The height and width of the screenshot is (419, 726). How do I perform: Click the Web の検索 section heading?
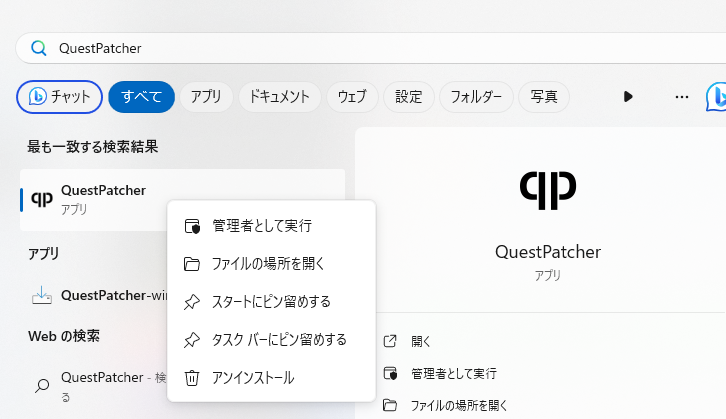click(64, 336)
